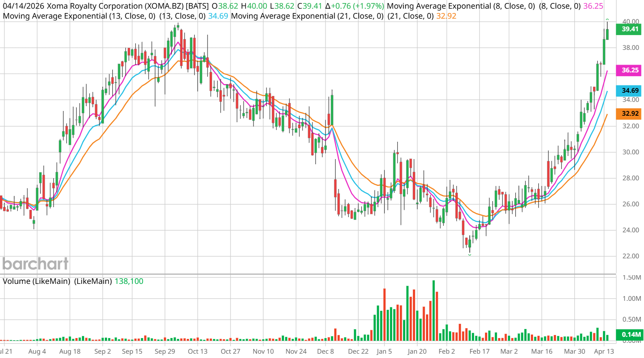Click the Sep 29 date axis label
The height and width of the screenshot is (358, 644).
click(165, 351)
